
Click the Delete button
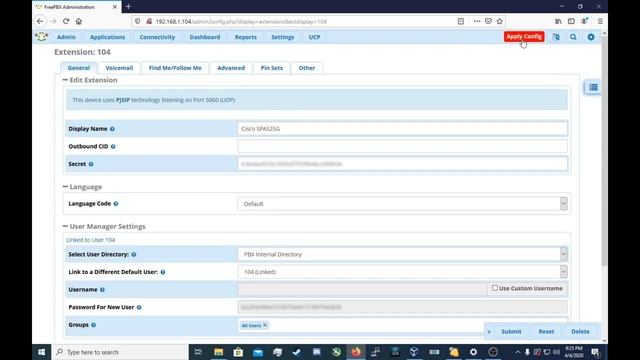[580, 332]
